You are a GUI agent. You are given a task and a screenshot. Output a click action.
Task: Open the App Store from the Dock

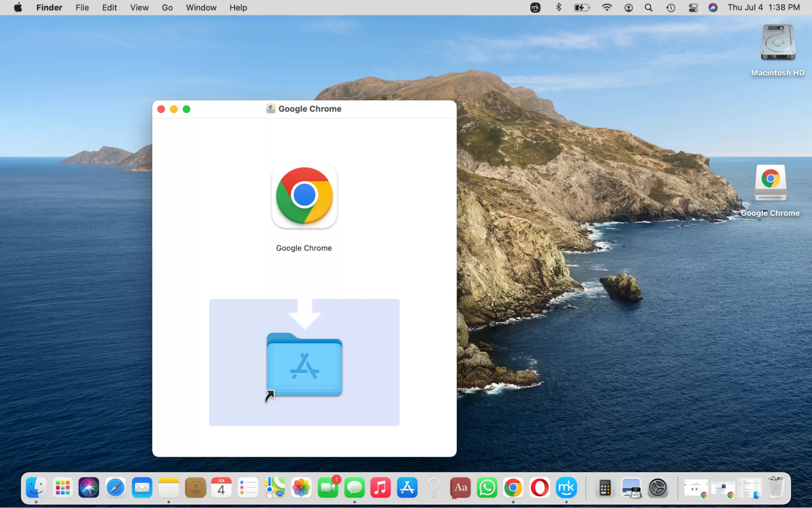click(x=407, y=487)
